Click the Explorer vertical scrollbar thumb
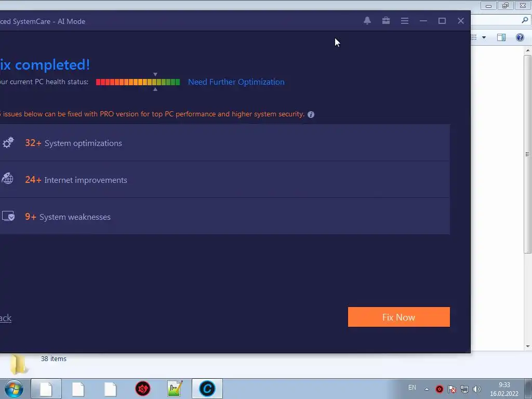Viewport: 532px width, 399px height. tap(528, 154)
